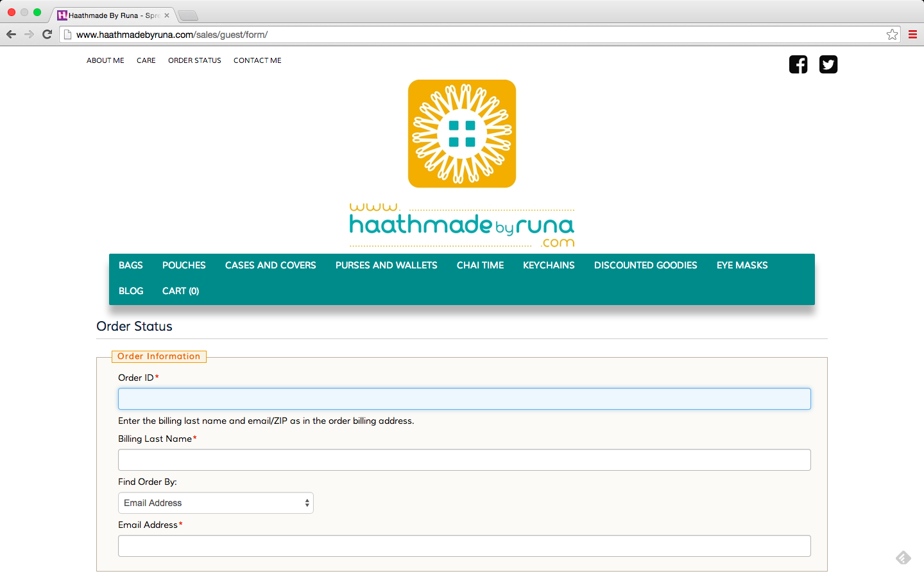Open the Chrome hamburger menu
The width and height of the screenshot is (924, 578).
(x=912, y=35)
